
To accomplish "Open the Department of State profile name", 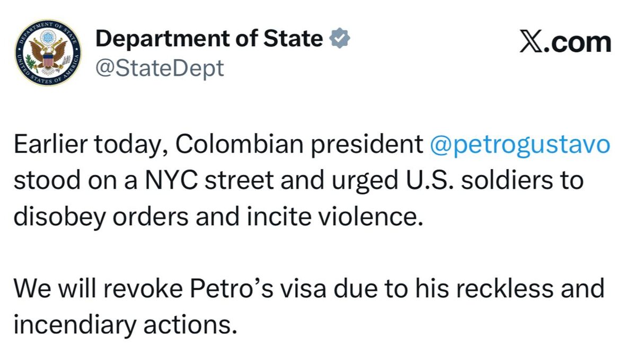I will tap(209, 39).
